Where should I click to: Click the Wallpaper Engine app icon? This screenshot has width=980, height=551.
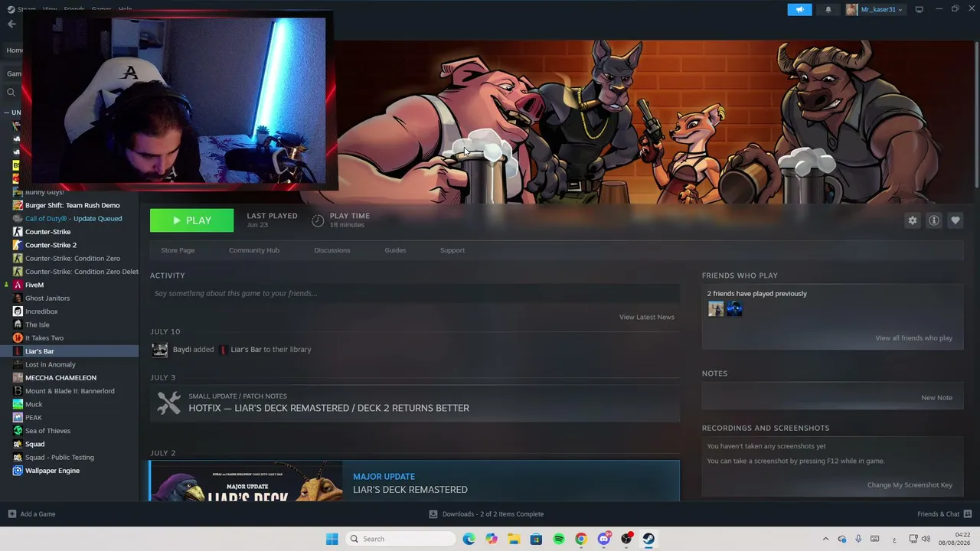click(x=18, y=471)
